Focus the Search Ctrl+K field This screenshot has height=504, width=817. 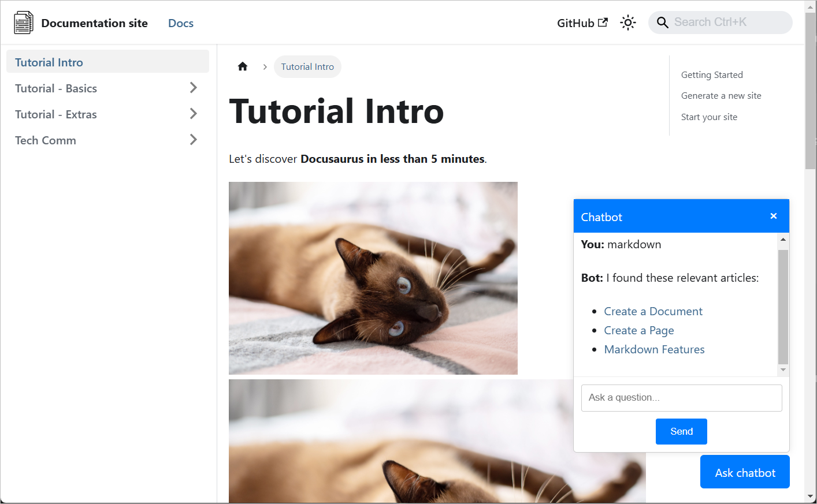point(721,23)
